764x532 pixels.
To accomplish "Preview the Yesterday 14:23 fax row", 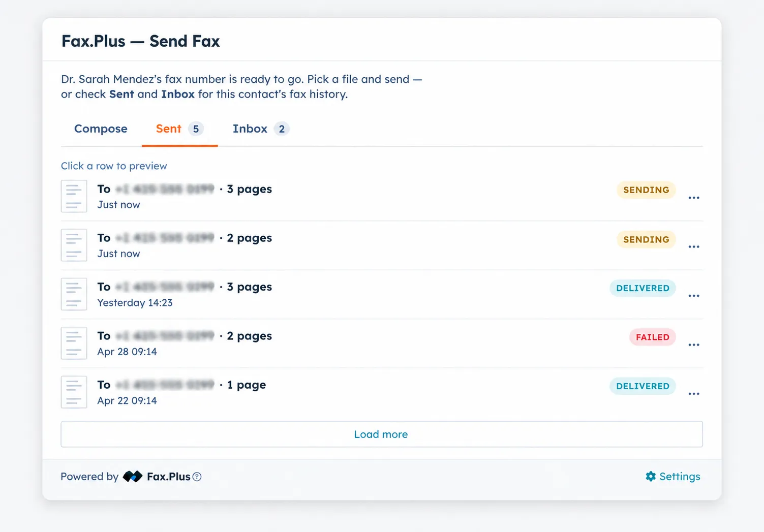I will click(382, 295).
